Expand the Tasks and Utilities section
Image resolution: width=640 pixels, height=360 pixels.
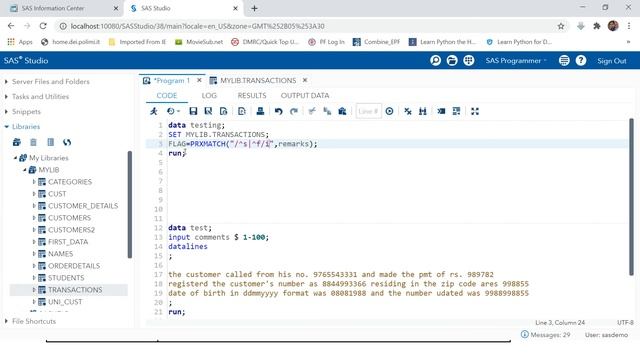pos(7,97)
